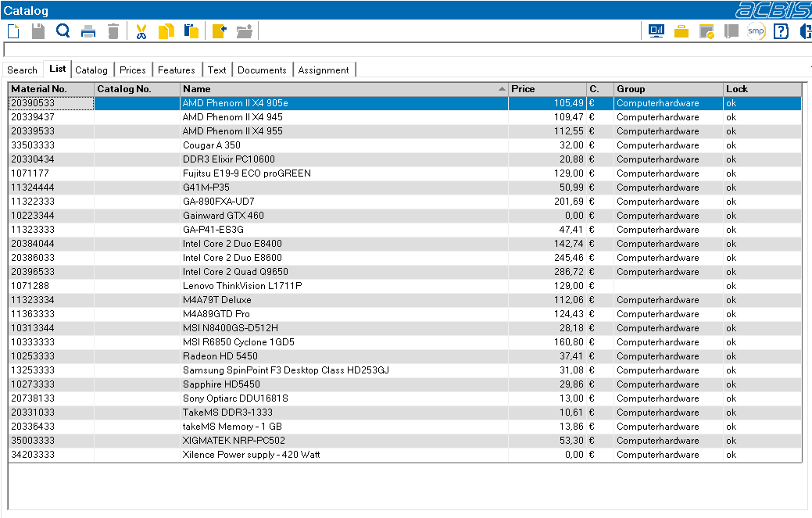Open the blue monitor dashboard icon
The width and height of the screenshot is (812, 518).
click(656, 31)
